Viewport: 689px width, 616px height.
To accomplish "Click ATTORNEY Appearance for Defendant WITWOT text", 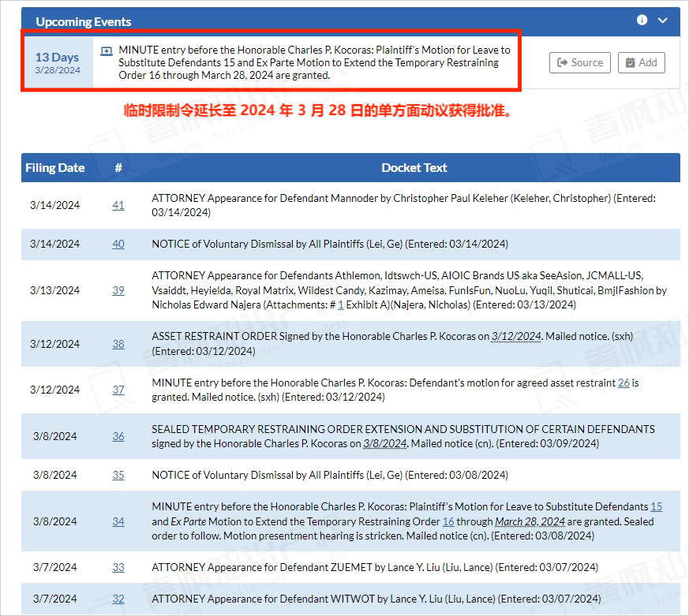I will (x=376, y=599).
